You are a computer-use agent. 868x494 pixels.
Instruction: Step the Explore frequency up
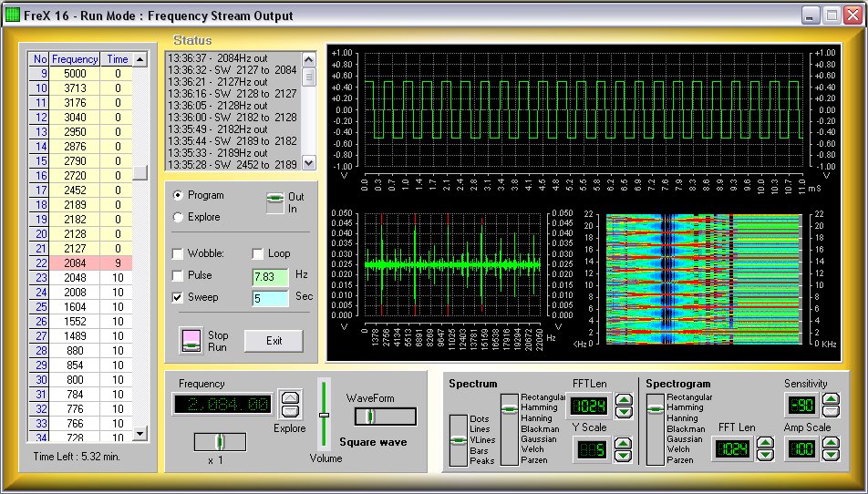290,397
